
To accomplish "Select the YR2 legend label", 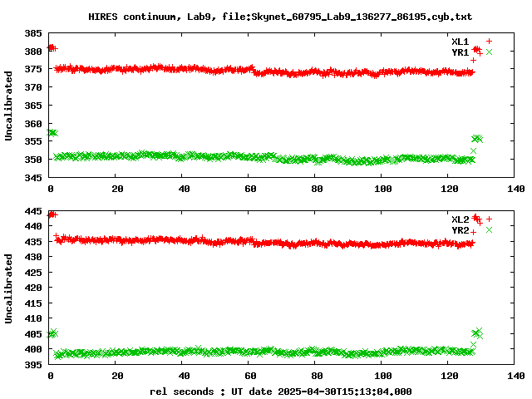I will [x=460, y=230].
